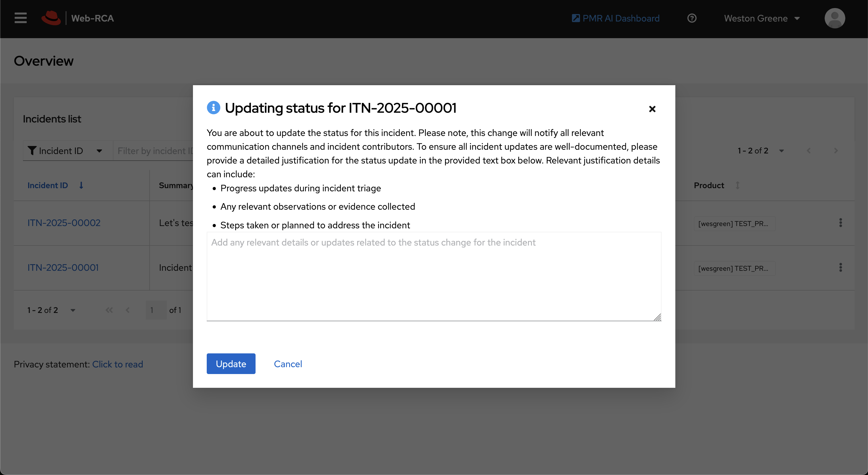868x475 pixels.
Task: Sort by Incident ID arrow icon
Action: 81,185
